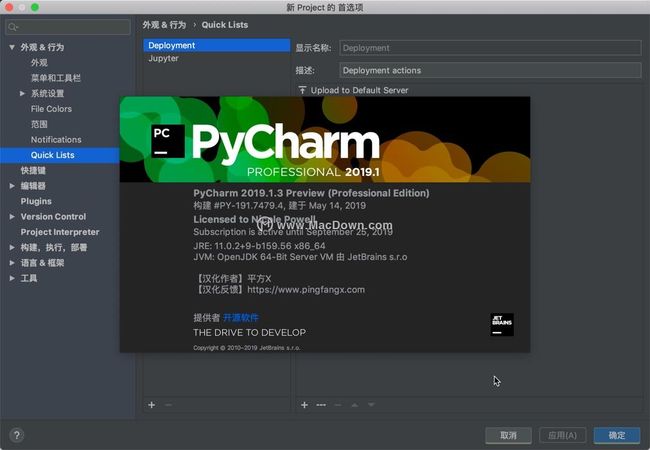Viewport: 650px width, 450px height.
Task: Click the PC logo on splash
Action: pos(168,141)
